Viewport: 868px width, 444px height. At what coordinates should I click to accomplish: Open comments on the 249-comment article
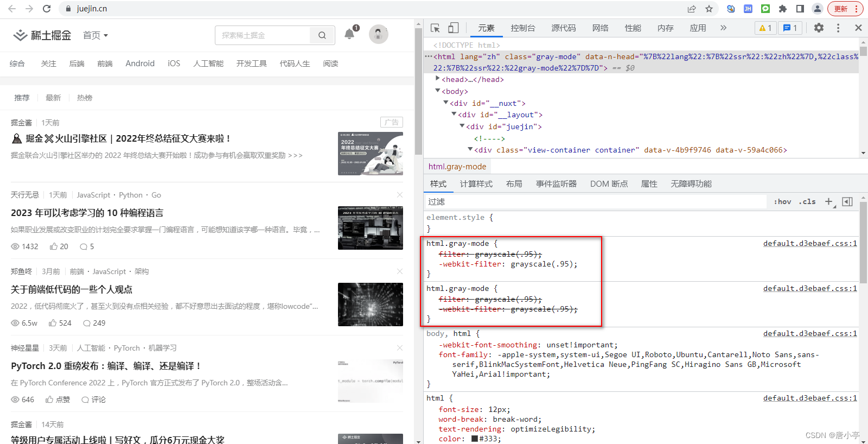tap(94, 323)
